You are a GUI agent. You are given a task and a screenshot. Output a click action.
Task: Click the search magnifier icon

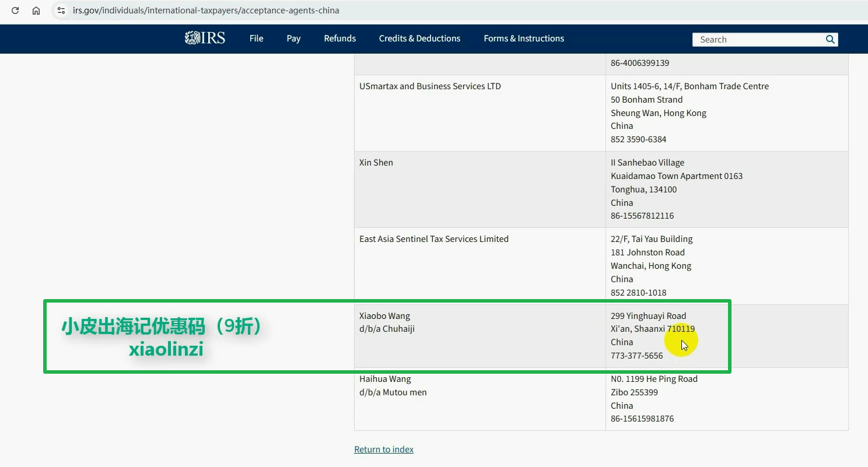[x=830, y=40]
